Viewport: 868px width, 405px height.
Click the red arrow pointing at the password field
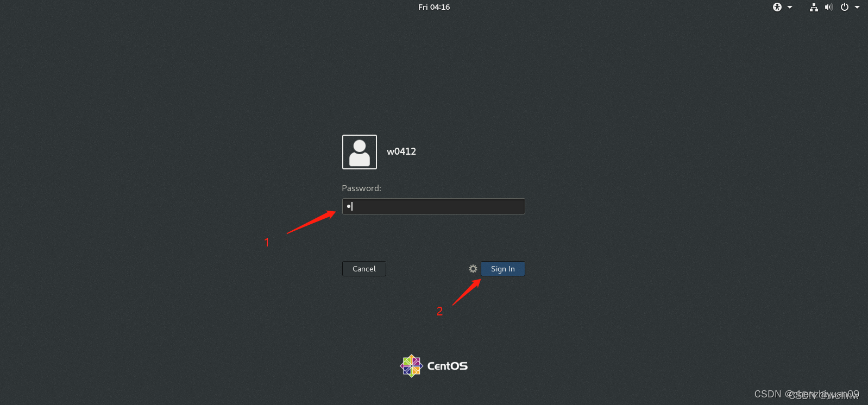pos(311,222)
